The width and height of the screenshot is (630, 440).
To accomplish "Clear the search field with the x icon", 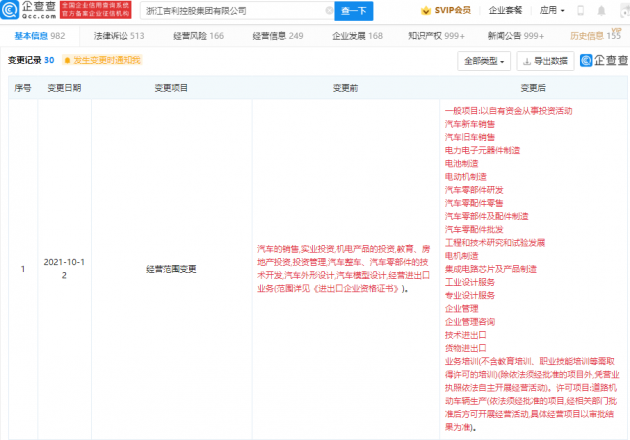I will (x=329, y=10).
